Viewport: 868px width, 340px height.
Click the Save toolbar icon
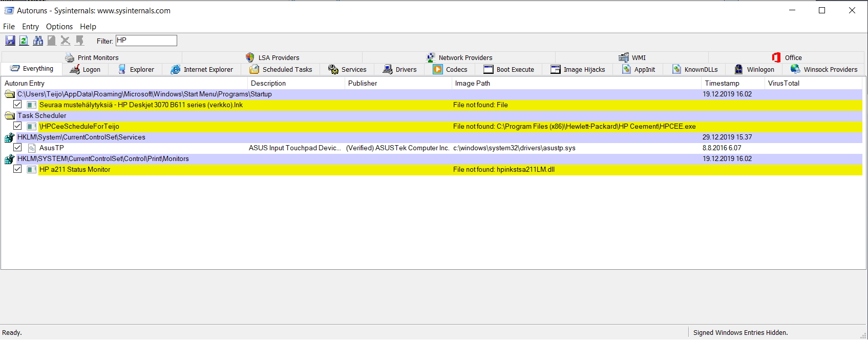pos(10,41)
